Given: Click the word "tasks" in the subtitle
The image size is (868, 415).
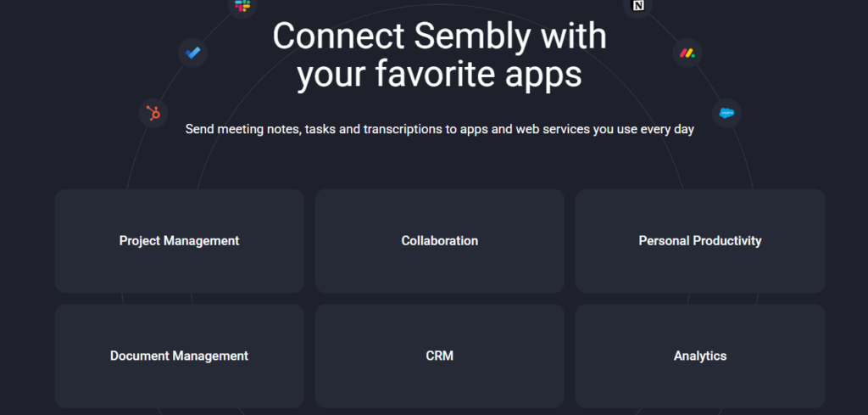Looking at the screenshot, I should pos(320,130).
